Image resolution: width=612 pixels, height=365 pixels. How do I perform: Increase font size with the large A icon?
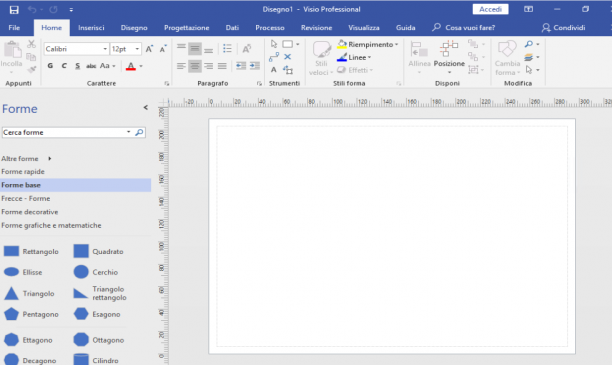point(149,49)
